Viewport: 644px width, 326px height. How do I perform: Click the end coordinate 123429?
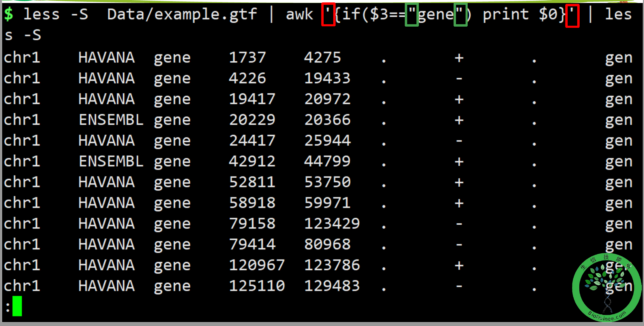click(x=332, y=224)
